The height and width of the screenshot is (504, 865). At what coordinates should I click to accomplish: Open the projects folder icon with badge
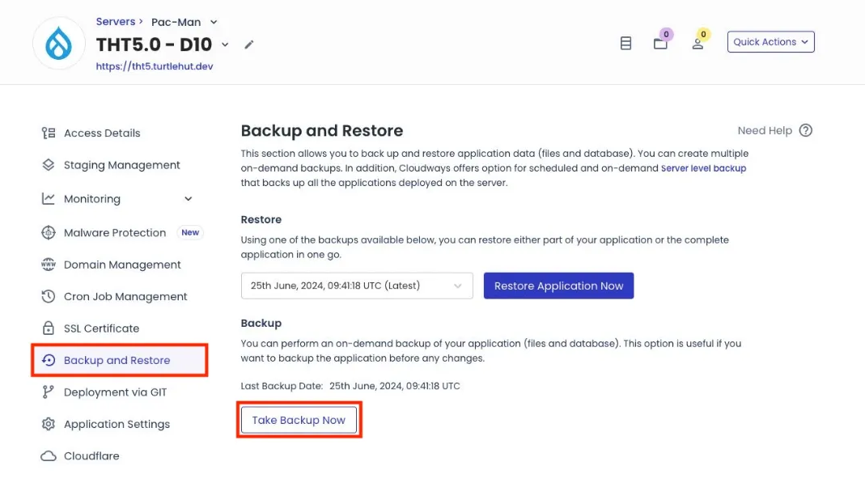(661, 43)
